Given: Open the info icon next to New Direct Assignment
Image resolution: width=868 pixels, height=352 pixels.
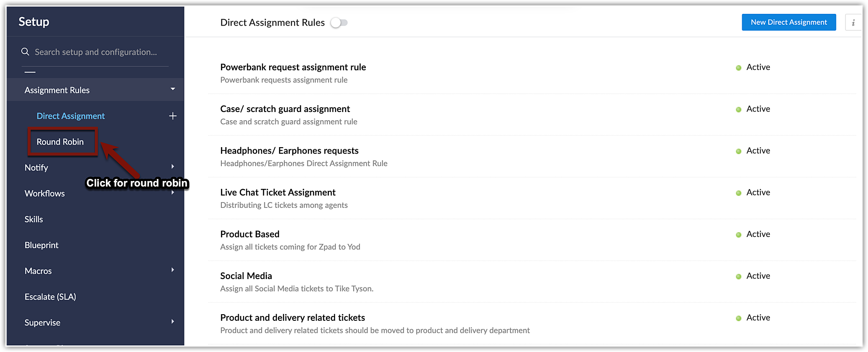Looking at the screenshot, I should tap(853, 23).
